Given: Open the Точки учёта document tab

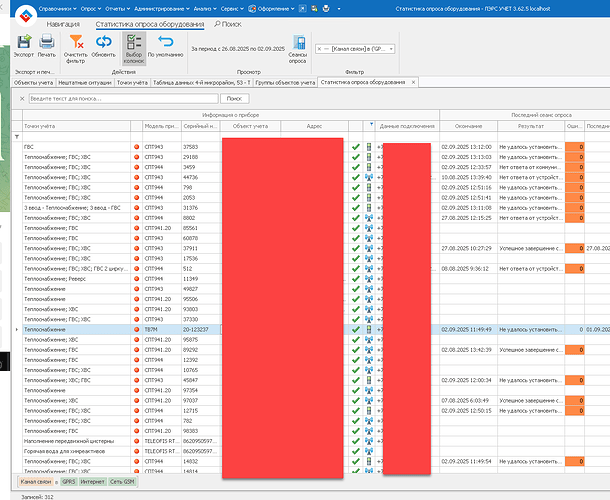Looking at the screenshot, I should click(x=132, y=82).
